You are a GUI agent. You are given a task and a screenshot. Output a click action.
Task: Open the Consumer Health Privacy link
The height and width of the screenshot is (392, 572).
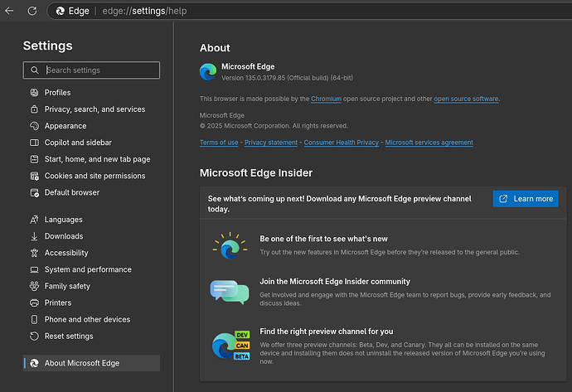(x=341, y=143)
